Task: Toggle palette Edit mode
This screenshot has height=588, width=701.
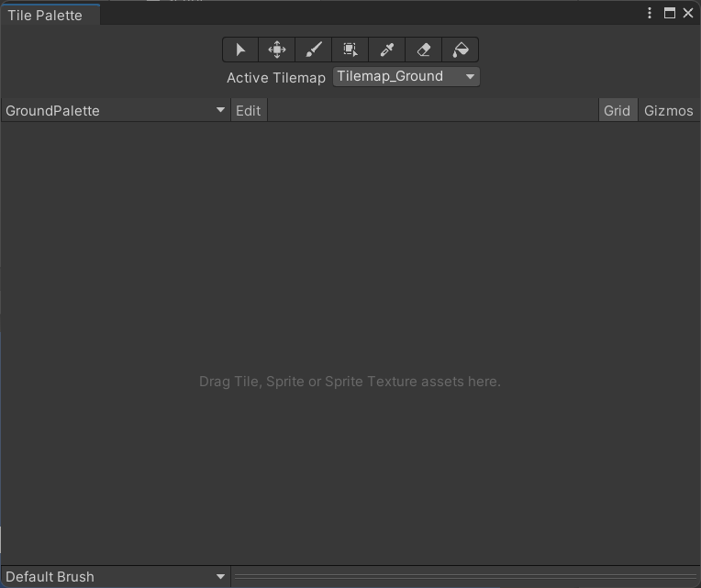Action: 248,110
